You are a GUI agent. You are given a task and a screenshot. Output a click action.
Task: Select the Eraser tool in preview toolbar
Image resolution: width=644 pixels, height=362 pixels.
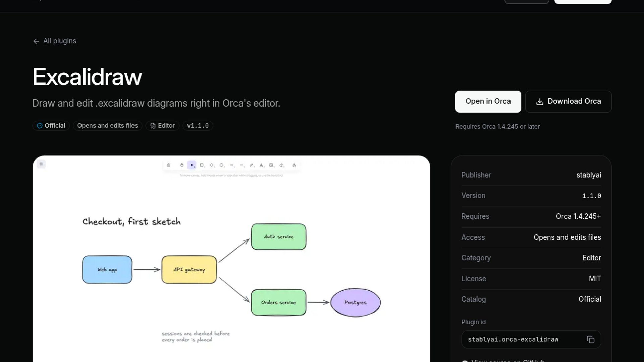tap(281, 165)
